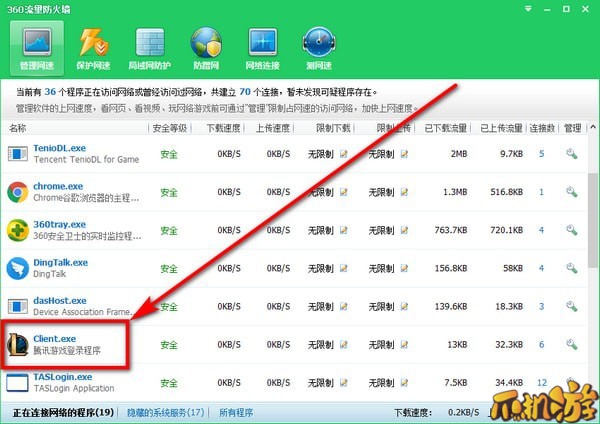Select the TenioDL.exe program name
The width and height of the screenshot is (600, 424).
click(x=59, y=148)
